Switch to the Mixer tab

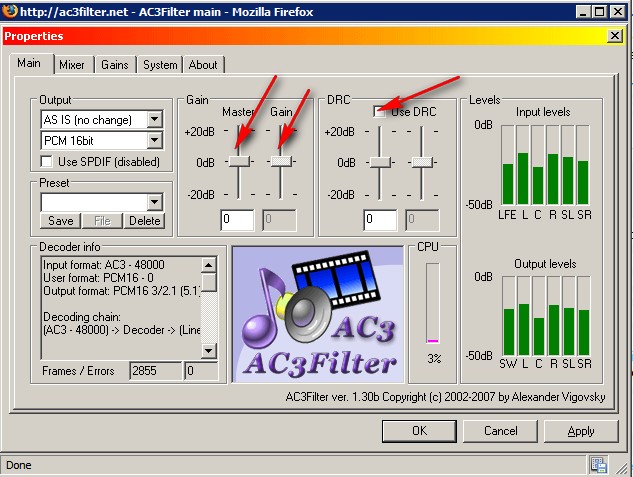tap(72, 65)
